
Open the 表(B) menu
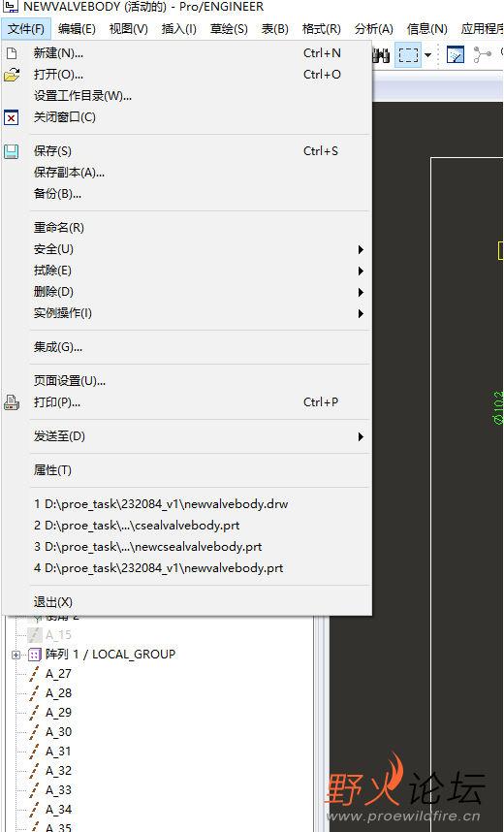coord(275,29)
